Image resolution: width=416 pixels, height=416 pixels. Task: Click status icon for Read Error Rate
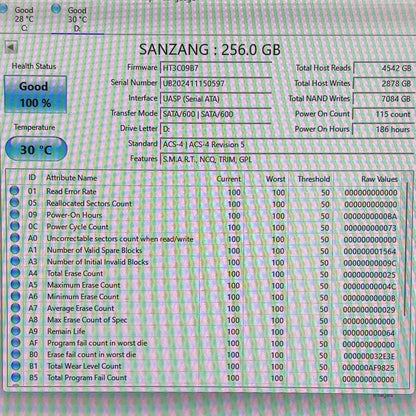(x=14, y=191)
